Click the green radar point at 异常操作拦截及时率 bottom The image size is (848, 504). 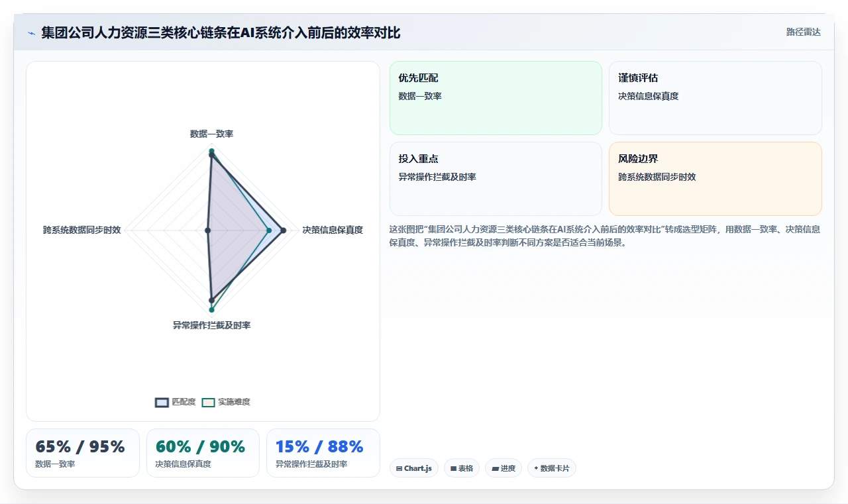pos(211,310)
